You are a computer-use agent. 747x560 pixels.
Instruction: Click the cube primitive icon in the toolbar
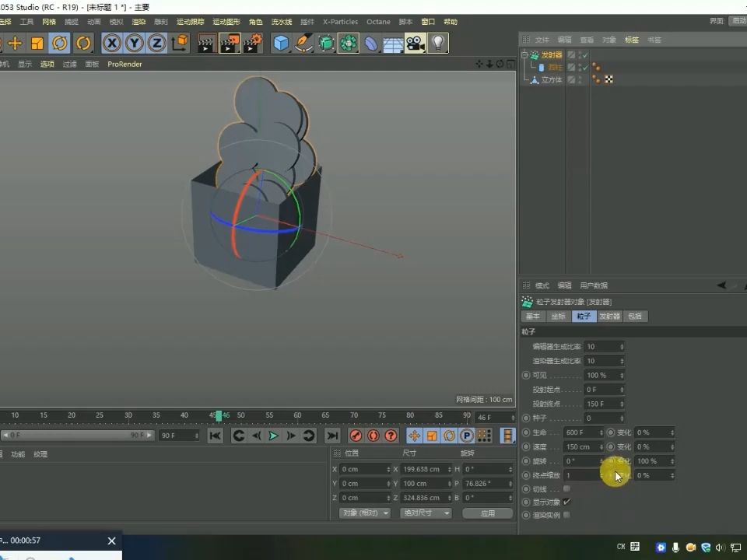(x=279, y=44)
